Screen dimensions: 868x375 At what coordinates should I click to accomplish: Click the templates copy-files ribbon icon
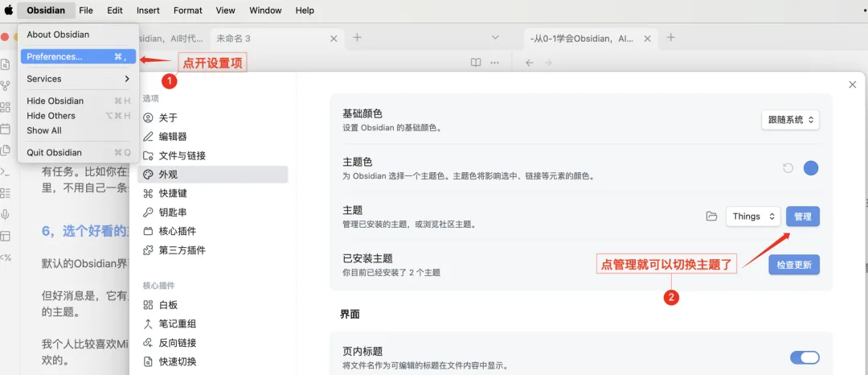[6, 150]
